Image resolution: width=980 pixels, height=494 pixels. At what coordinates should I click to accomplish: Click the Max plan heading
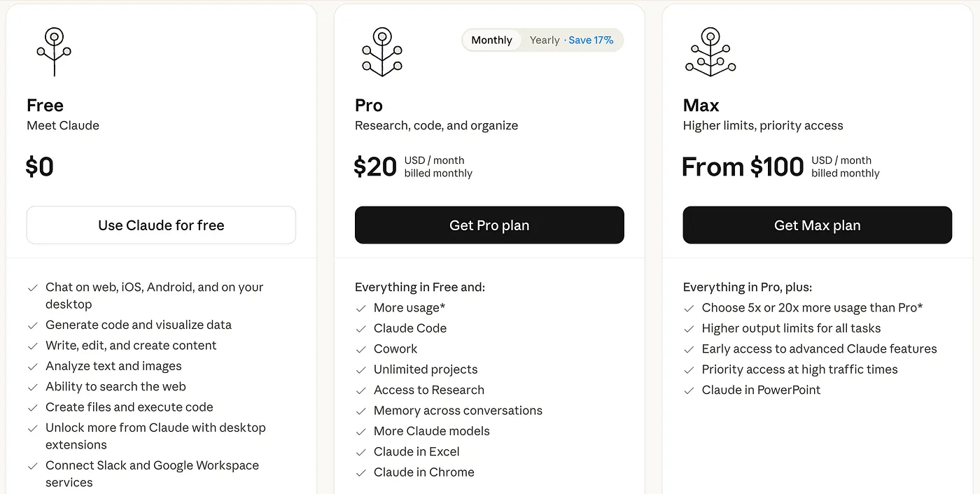(x=701, y=106)
